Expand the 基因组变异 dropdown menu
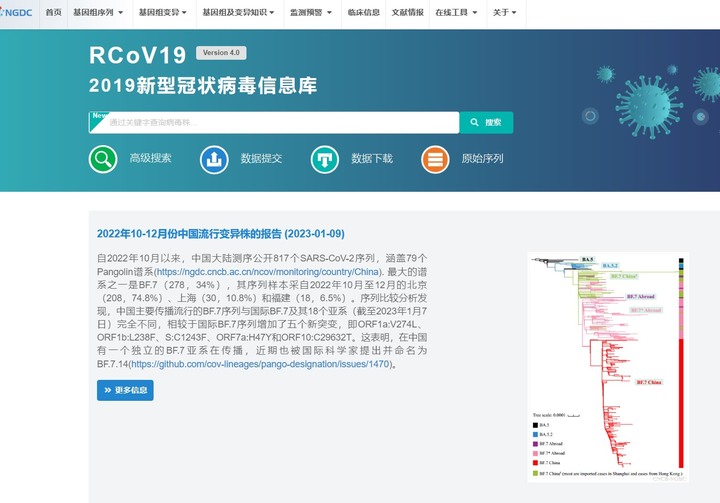The image size is (720, 503). coord(163,12)
